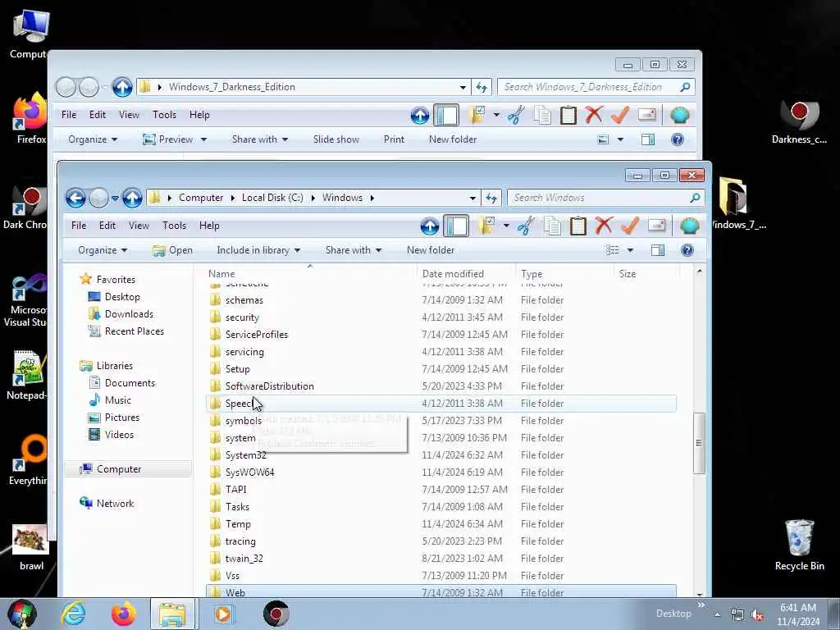Open the Share with dropdown in Windows folder window
The image size is (840, 630).
point(353,250)
